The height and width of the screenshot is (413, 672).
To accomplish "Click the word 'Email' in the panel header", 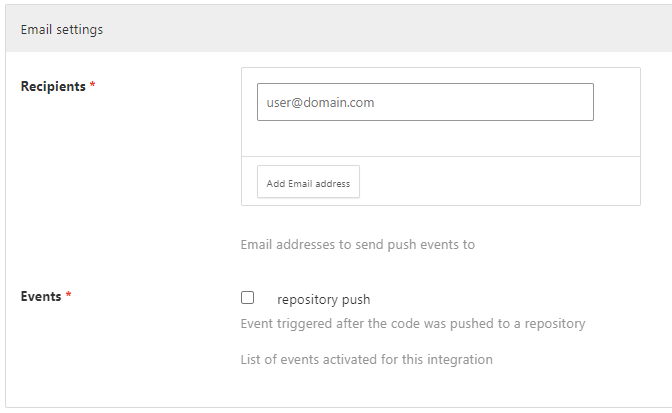I will tap(37, 29).
